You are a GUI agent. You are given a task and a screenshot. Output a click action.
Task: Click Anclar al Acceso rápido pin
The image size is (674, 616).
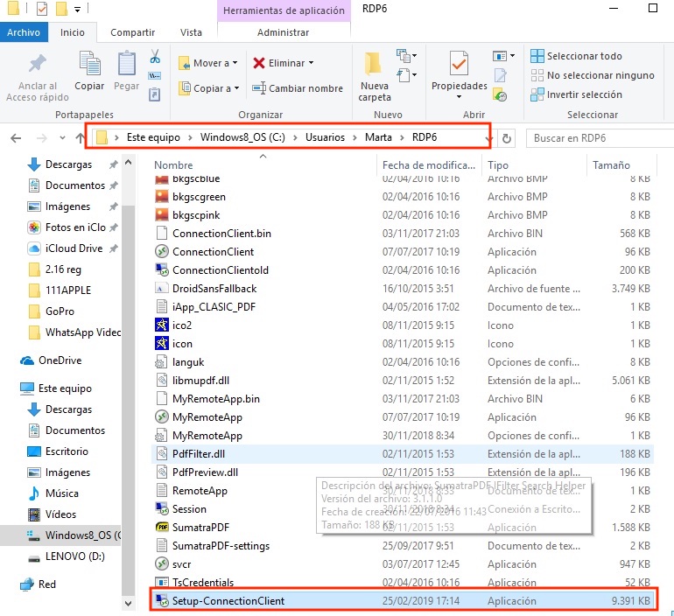38,66
